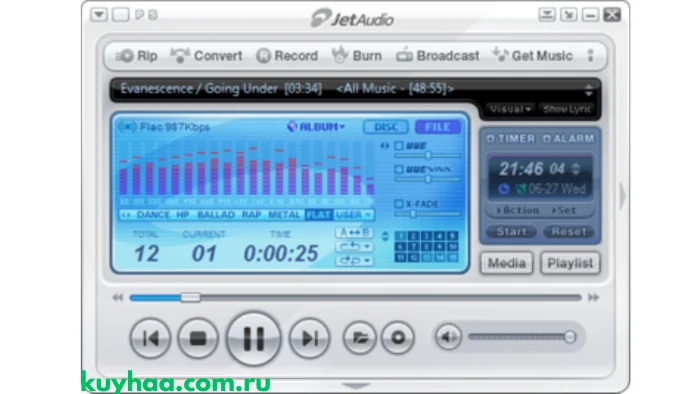Toggle the TIMER option
Screen dimensions: 700x394
pos(511,139)
